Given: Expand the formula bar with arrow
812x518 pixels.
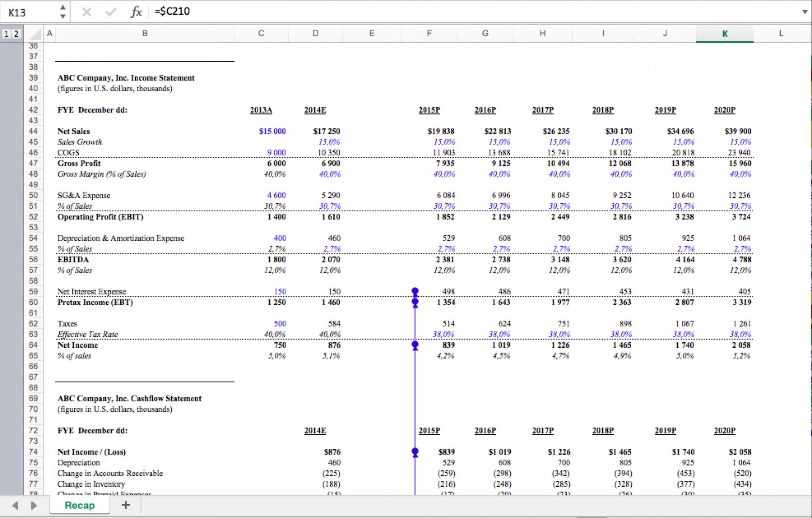Looking at the screenshot, I should (804, 12).
